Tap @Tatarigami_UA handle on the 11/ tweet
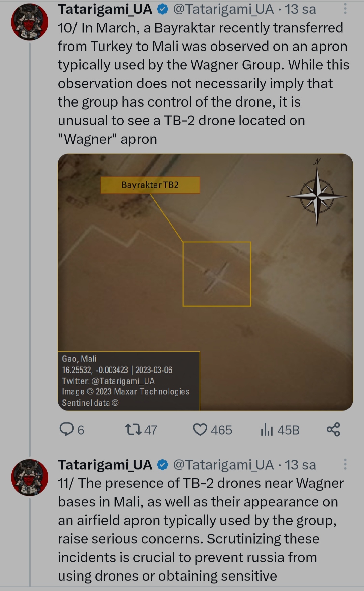 (223, 465)
